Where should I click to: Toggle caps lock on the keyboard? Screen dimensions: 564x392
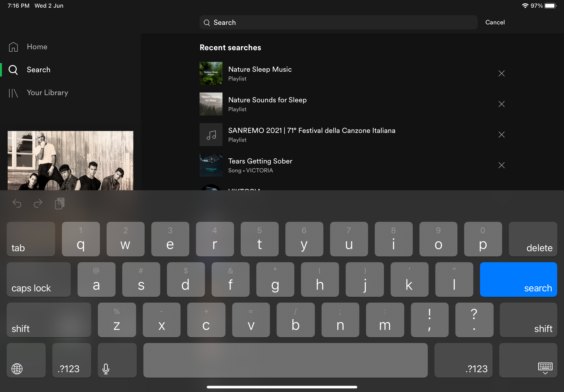coord(38,279)
